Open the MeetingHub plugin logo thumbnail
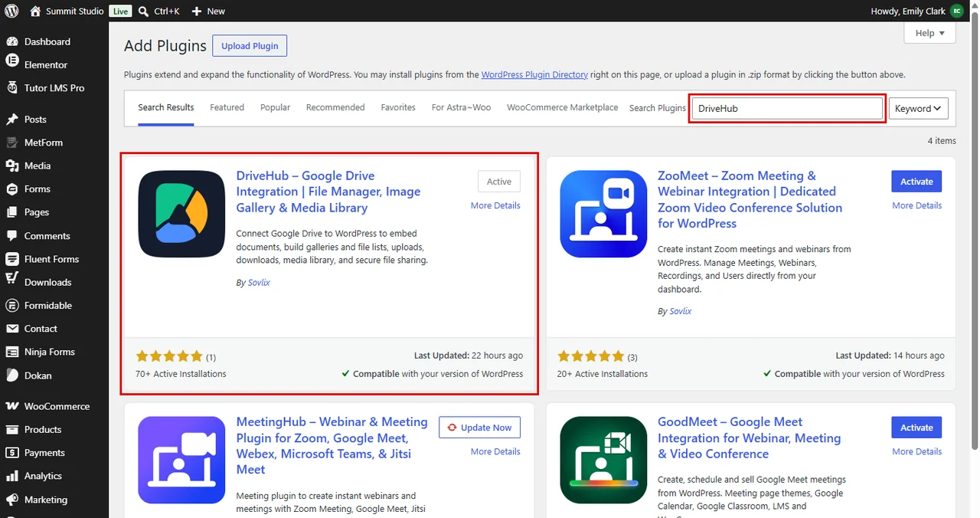Viewport: 980px width, 518px height. pos(181,460)
